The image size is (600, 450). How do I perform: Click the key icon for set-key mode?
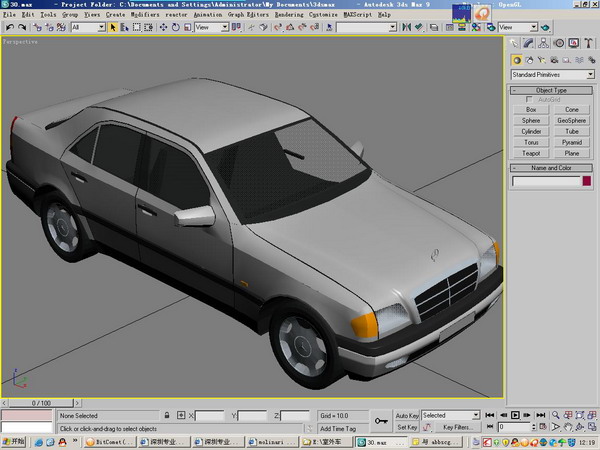point(380,420)
